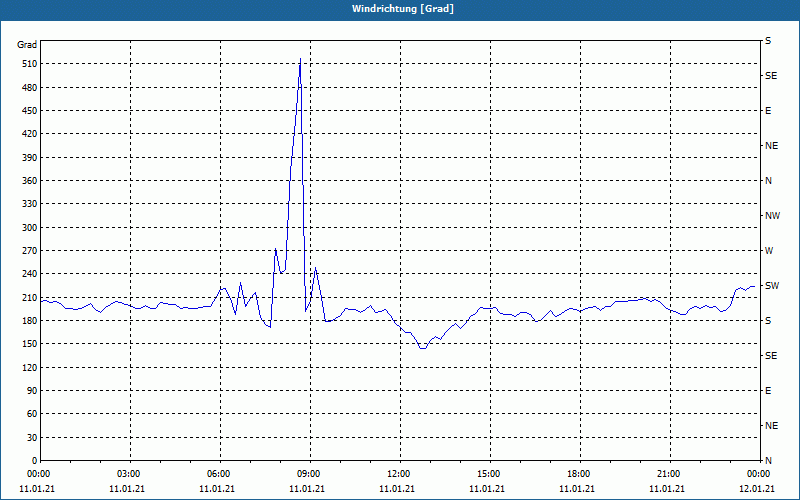Click the 60 y-axis value

click(x=32, y=414)
